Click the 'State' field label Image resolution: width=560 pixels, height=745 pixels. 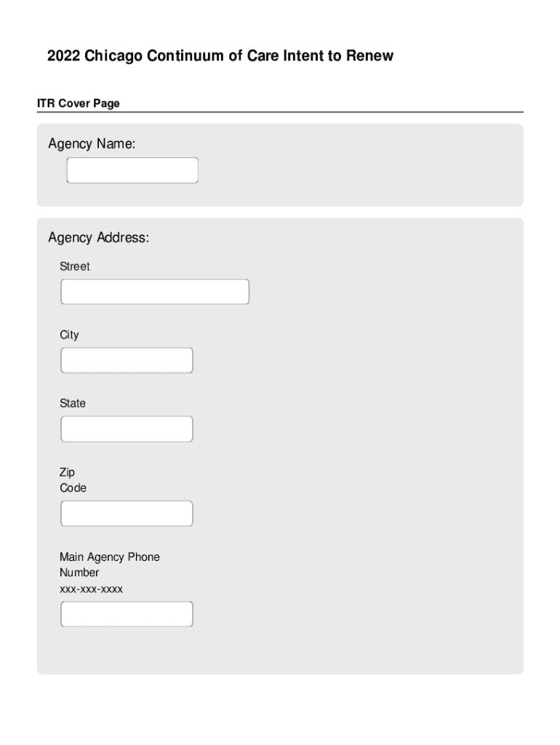(73, 404)
